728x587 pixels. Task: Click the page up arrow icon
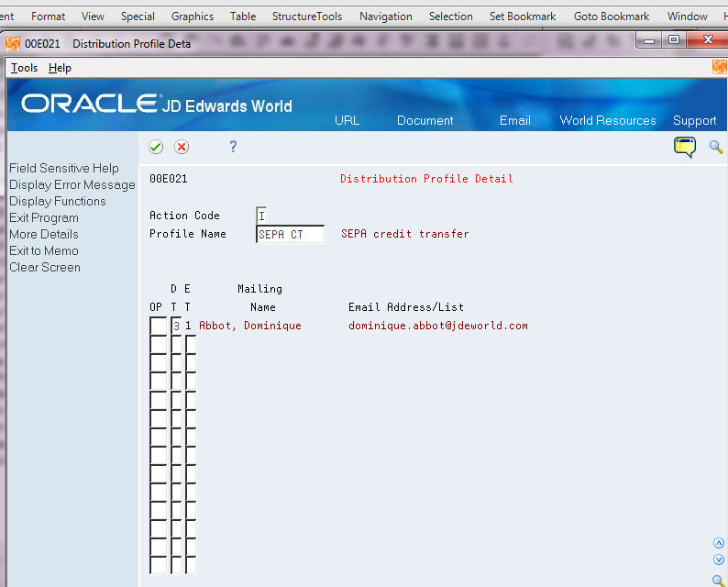tap(719, 543)
